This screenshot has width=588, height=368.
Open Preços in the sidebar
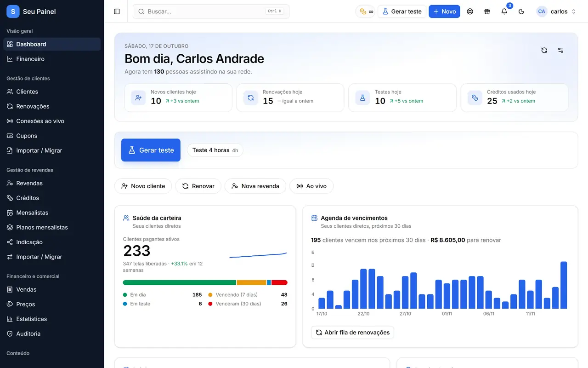pyautogui.click(x=52, y=304)
